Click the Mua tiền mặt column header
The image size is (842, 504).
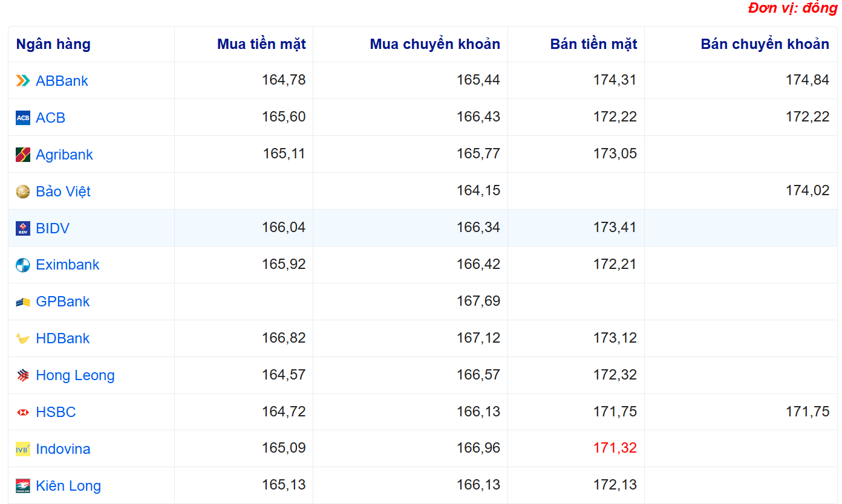[261, 44]
